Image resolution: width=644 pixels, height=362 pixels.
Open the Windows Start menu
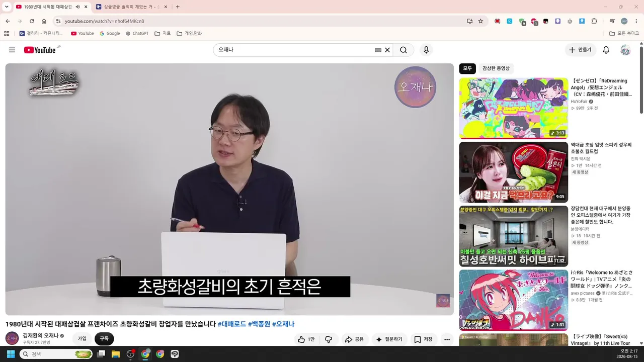click(x=11, y=354)
